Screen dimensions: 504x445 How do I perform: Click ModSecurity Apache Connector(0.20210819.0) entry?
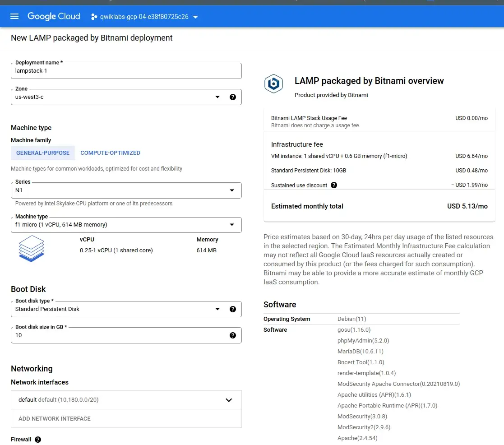pos(398,384)
